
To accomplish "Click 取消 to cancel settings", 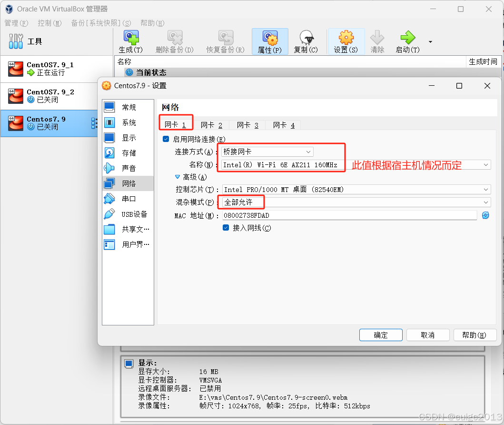I will point(428,335).
